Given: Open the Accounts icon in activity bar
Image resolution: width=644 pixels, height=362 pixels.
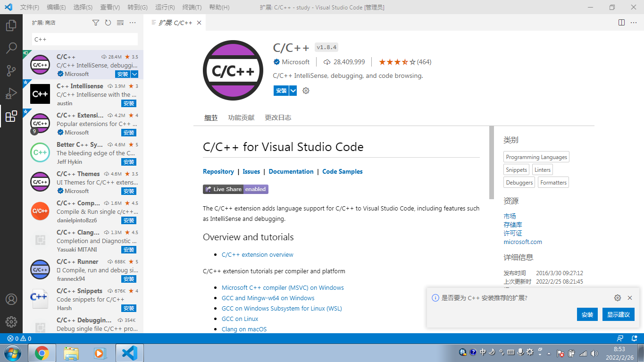Looking at the screenshot, I should click(x=11, y=299).
